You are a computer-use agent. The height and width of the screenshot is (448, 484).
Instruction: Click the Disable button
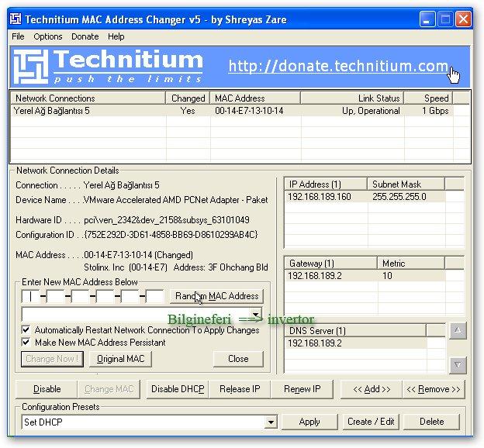click(x=47, y=389)
